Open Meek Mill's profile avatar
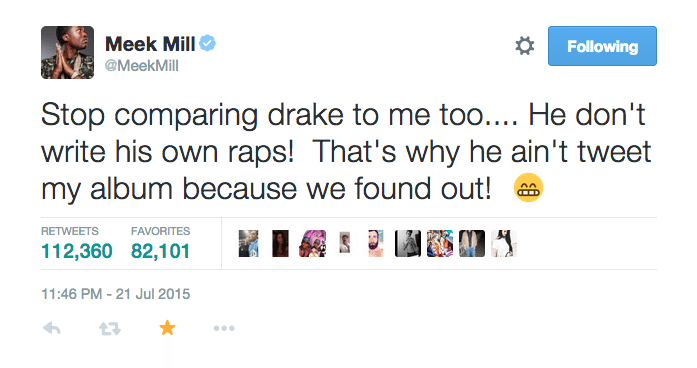The width and height of the screenshot is (697, 368). pos(68,52)
